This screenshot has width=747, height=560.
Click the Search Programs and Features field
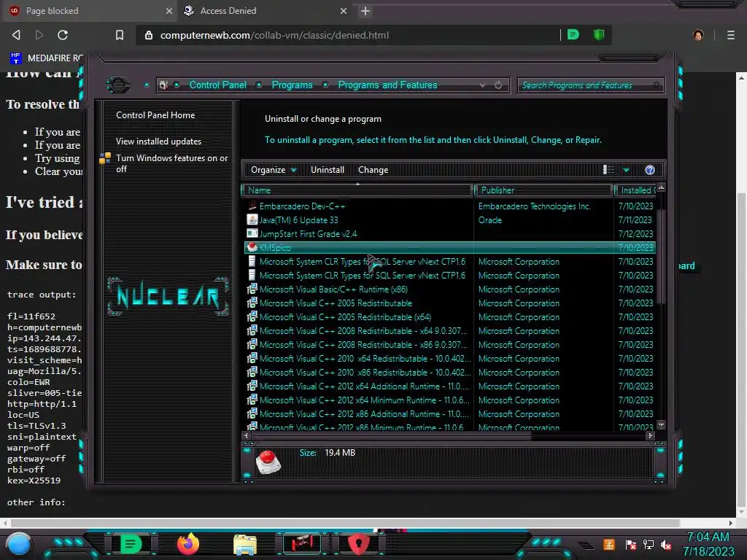pos(590,85)
